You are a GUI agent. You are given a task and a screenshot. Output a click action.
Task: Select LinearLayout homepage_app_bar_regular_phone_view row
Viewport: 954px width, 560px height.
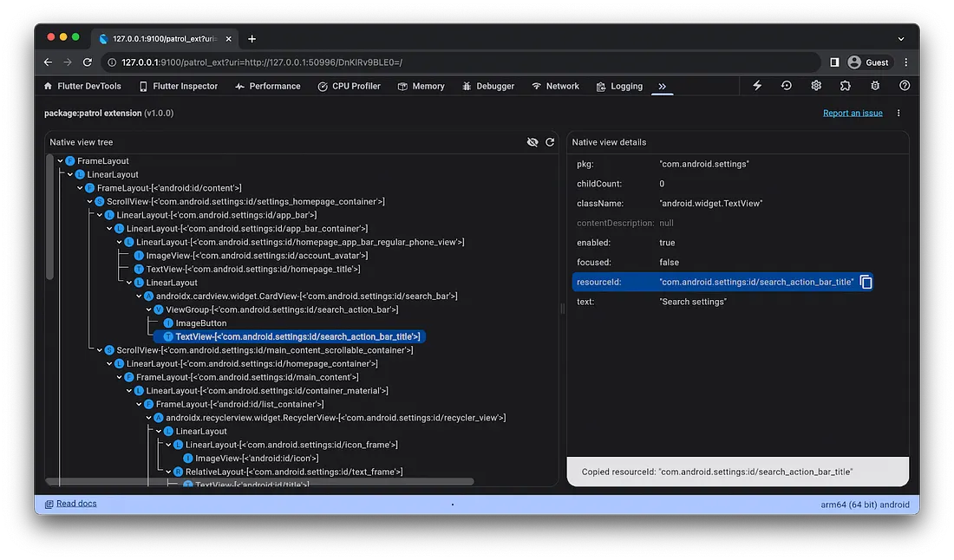(294, 242)
